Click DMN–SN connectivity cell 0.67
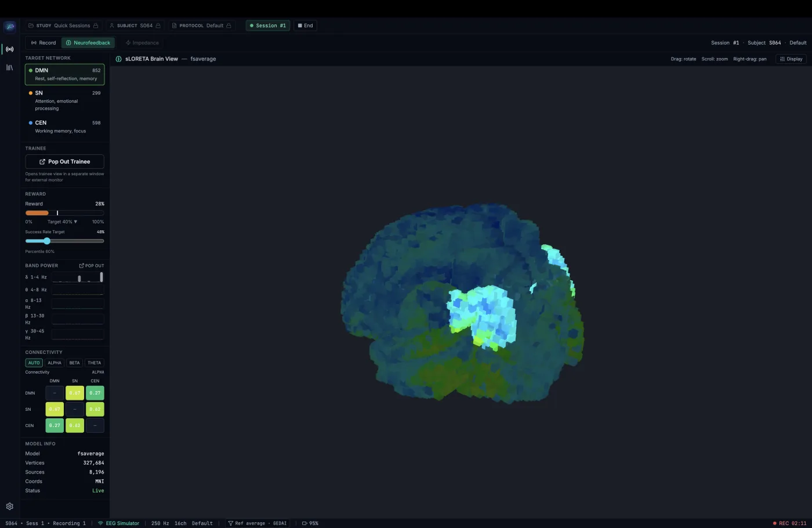This screenshot has width=812, height=528. (x=75, y=393)
